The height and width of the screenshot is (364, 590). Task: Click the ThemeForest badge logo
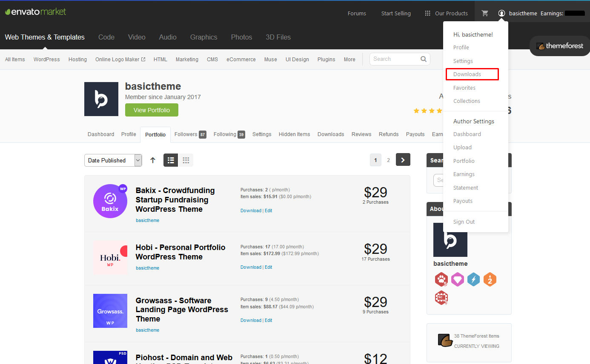[559, 46]
